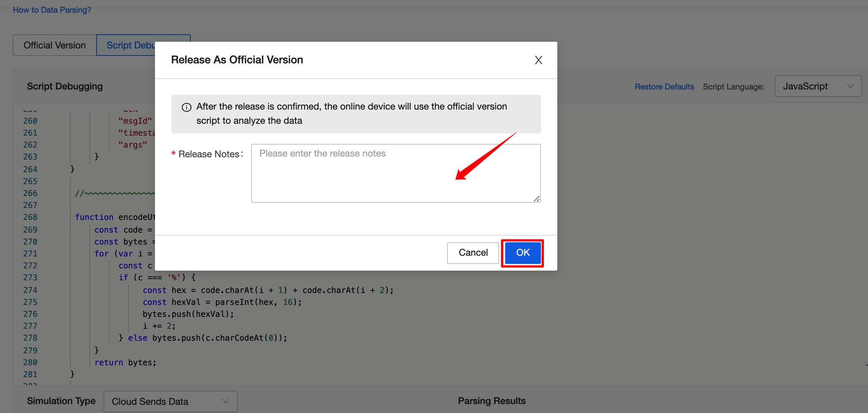
Task: Dismiss the dialog with Cancel
Action: [473, 253]
